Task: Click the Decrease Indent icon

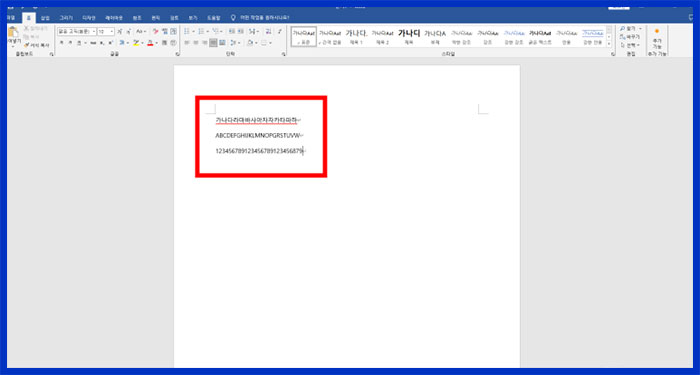Action: pos(232,31)
